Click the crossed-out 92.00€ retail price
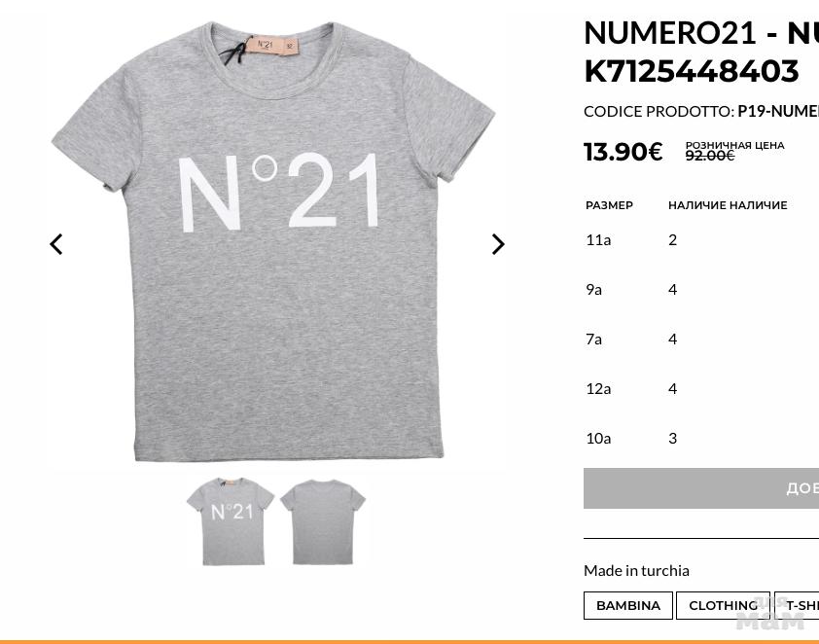The image size is (819, 644). (x=710, y=156)
